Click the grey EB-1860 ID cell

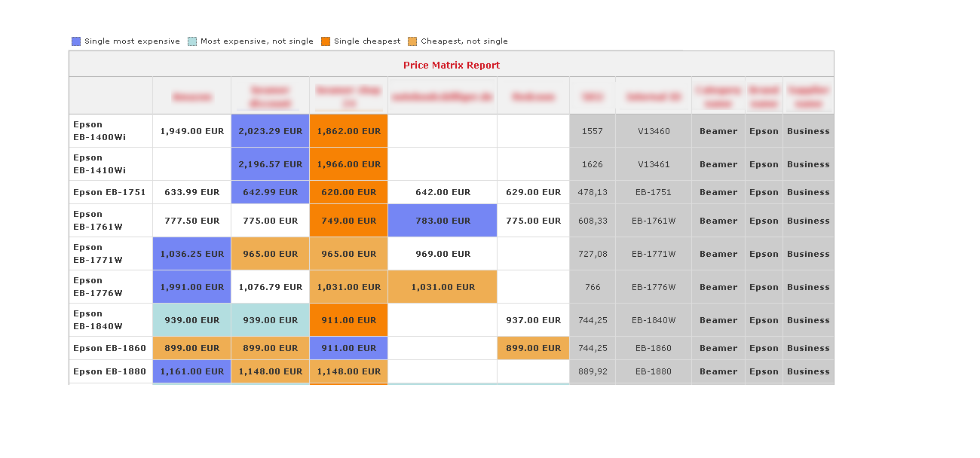(654, 348)
